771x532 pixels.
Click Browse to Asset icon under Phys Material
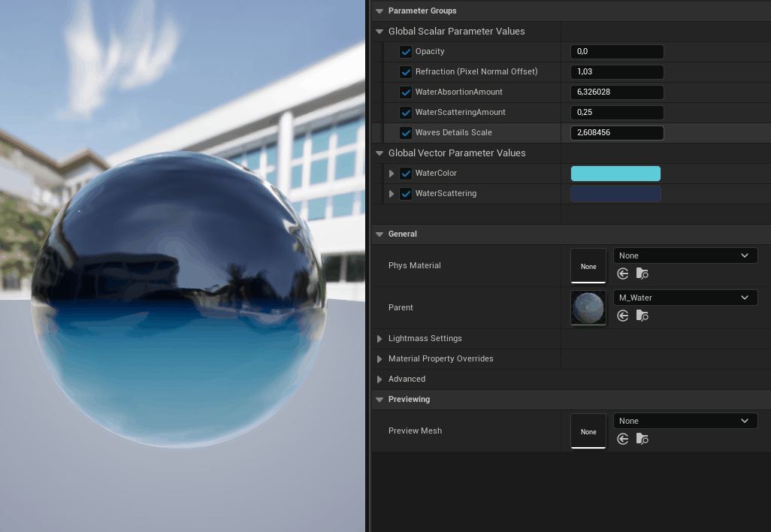tap(642, 274)
